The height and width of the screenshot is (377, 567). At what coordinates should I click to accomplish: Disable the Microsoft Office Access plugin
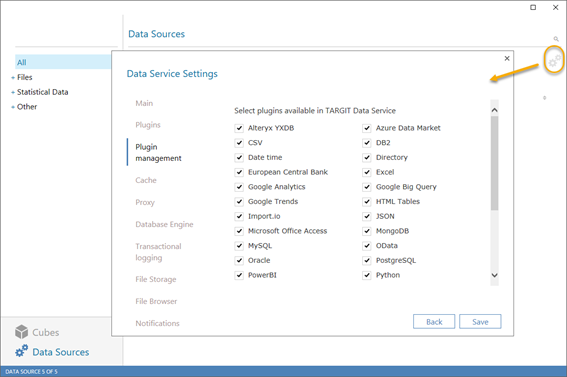(239, 231)
